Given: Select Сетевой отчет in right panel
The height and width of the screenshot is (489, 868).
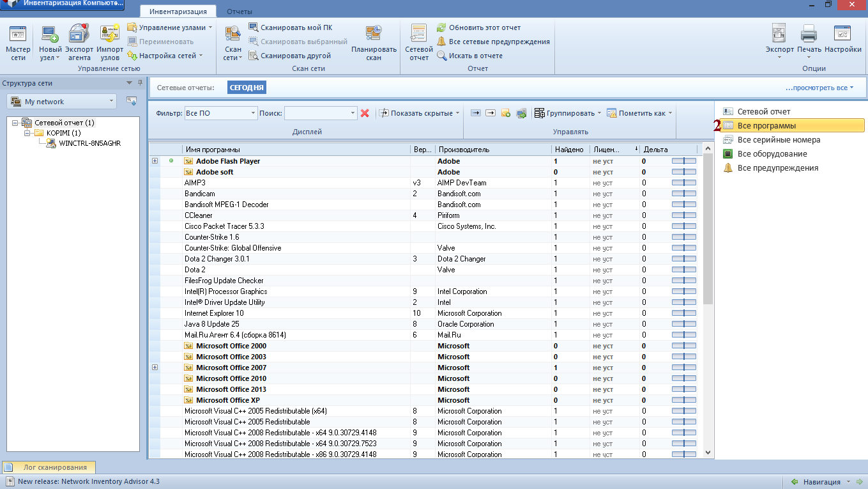Looking at the screenshot, I should (764, 112).
